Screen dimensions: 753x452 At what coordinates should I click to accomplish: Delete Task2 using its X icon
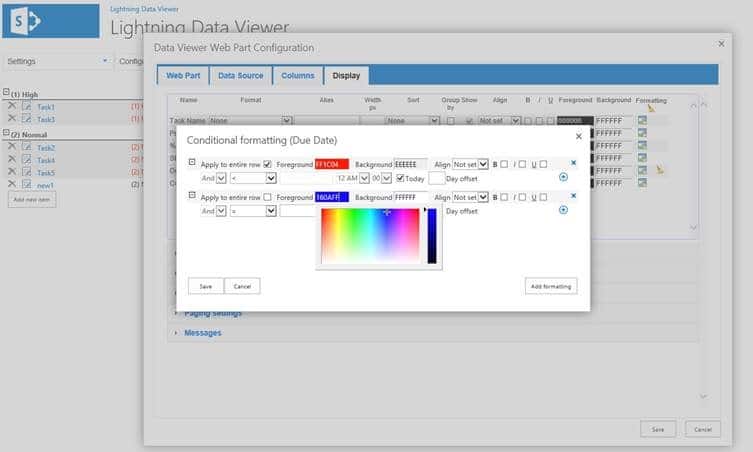click(x=12, y=147)
